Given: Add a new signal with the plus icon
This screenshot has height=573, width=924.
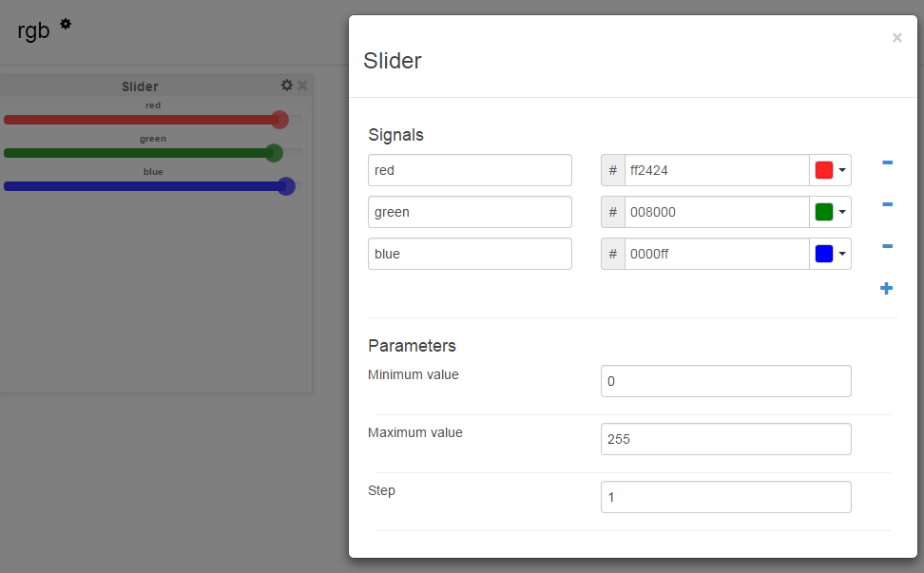Looking at the screenshot, I should (x=886, y=289).
